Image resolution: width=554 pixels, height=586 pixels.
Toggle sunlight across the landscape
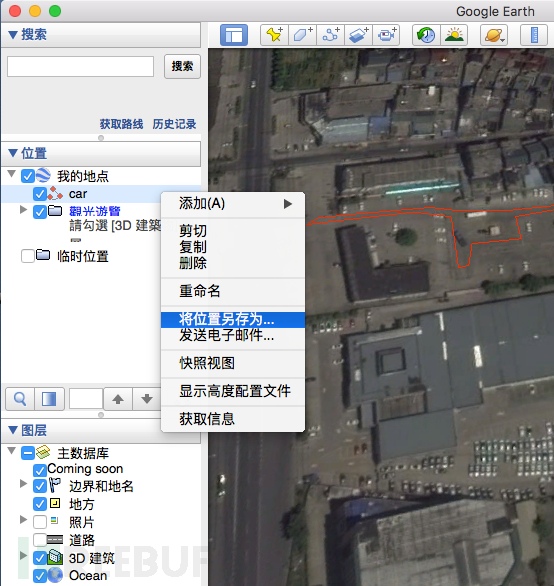(454, 35)
